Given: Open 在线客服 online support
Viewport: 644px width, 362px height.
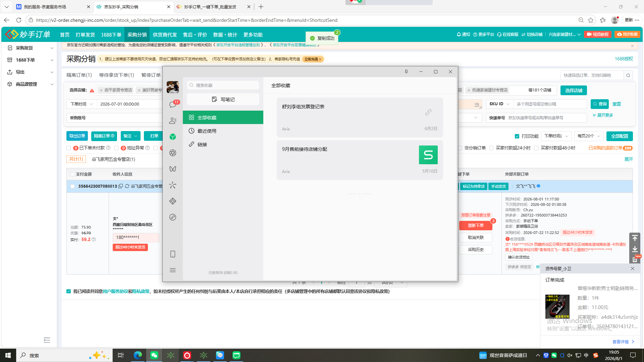Looking at the screenshot, I should point(508,35).
